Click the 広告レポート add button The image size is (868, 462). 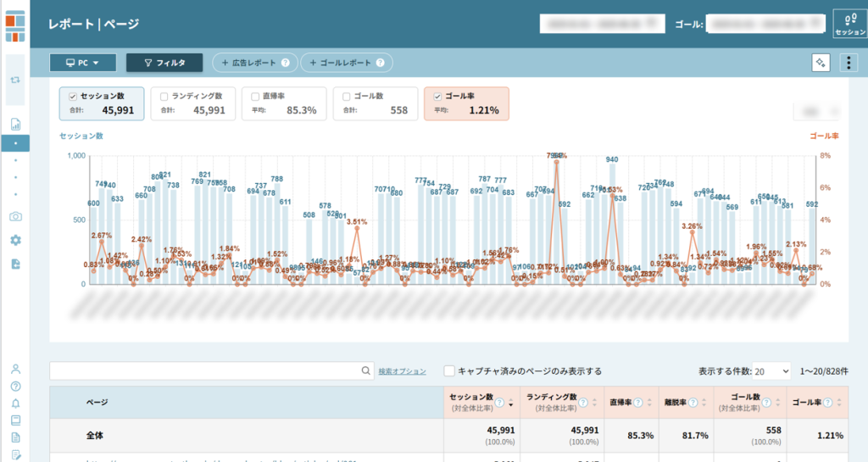[x=255, y=63]
